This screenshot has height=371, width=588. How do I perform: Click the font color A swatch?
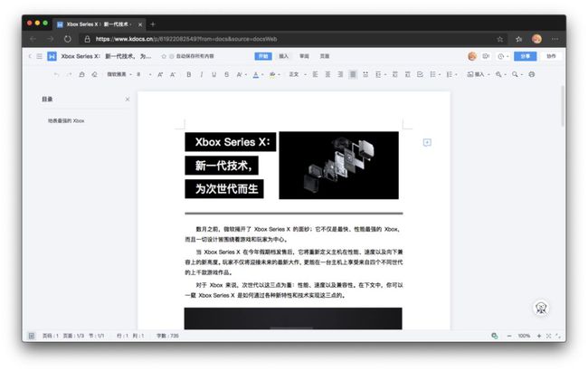256,74
